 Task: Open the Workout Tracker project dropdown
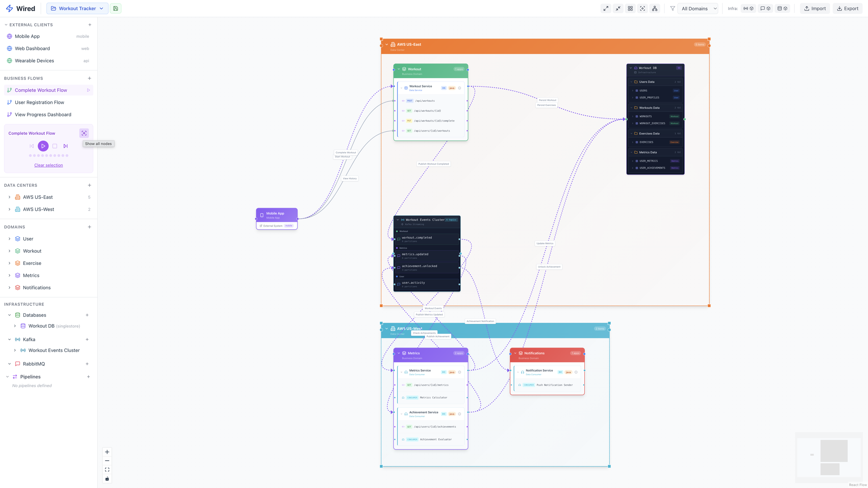point(77,9)
